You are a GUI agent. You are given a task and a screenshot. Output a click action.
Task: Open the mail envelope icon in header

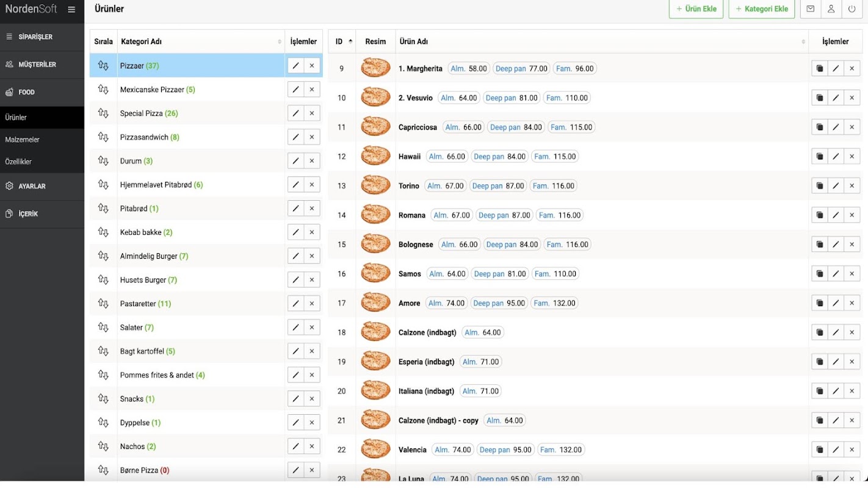tap(810, 9)
